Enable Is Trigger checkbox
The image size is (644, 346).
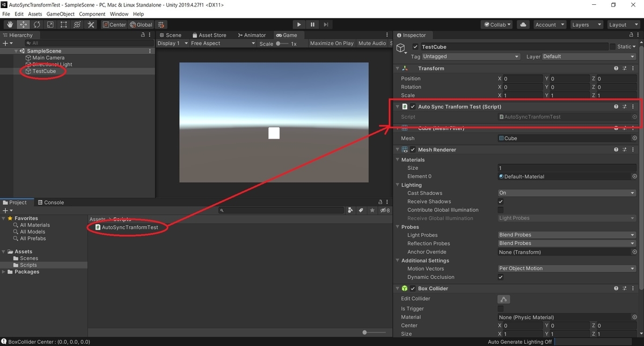pyautogui.click(x=501, y=309)
